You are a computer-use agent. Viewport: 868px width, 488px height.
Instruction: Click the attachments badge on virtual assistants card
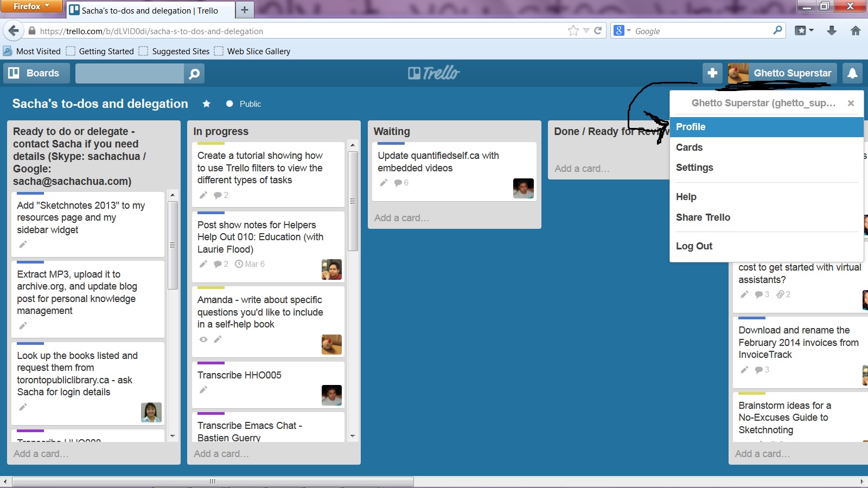[783, 294]
